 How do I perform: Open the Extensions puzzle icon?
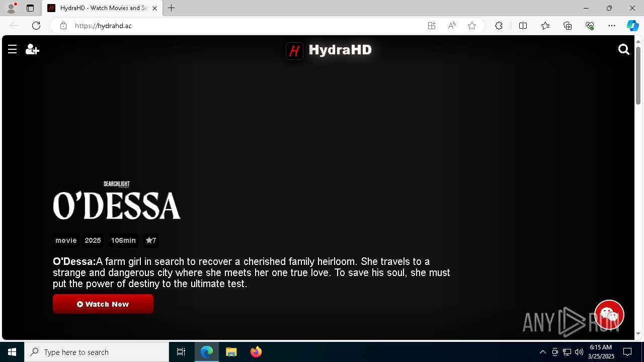[499, 26]
